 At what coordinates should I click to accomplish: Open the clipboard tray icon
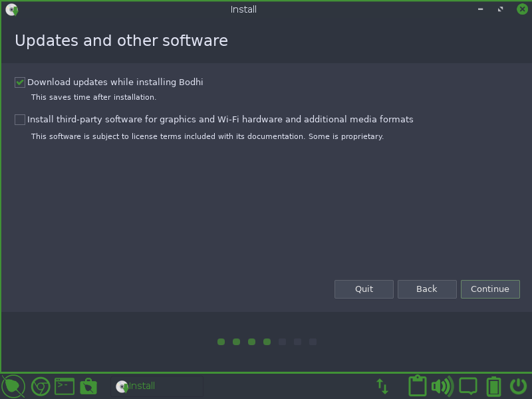tap(418, 386)
